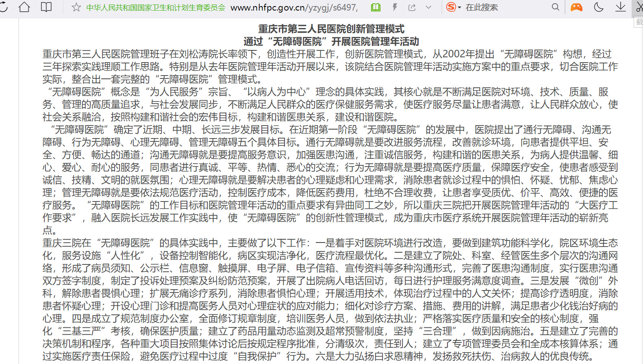Click into the 在此搜索 search box
This screenshot has height=364, width=643.
point(504,7)
